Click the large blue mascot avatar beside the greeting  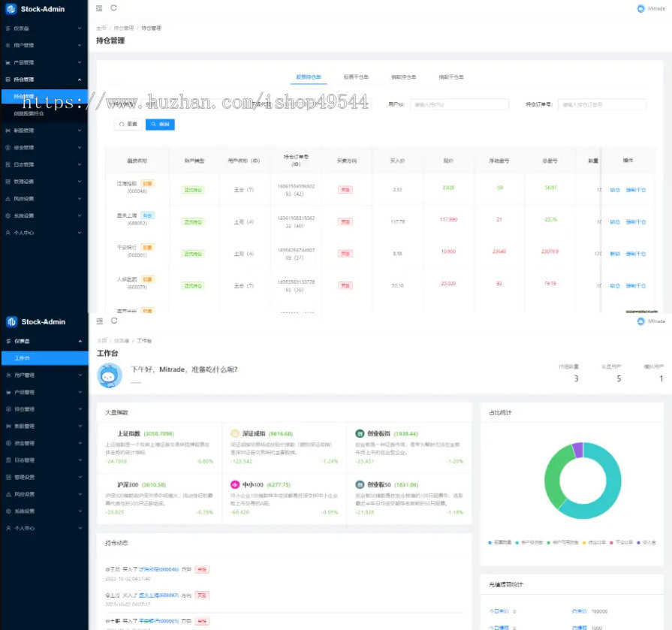110,375
